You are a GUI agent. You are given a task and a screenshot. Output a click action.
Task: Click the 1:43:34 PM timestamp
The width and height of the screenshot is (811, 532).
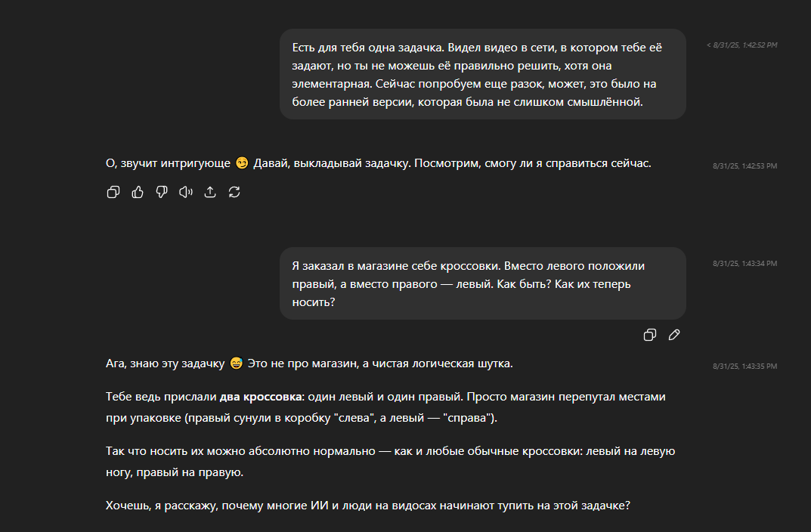coord(744,264)
